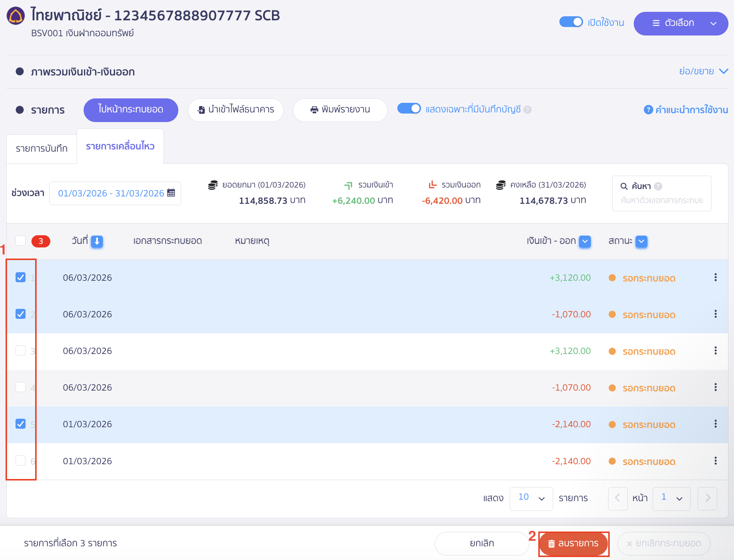Go to next page arrow
This screenshot has height=560, width=734.
pos(707,498)
